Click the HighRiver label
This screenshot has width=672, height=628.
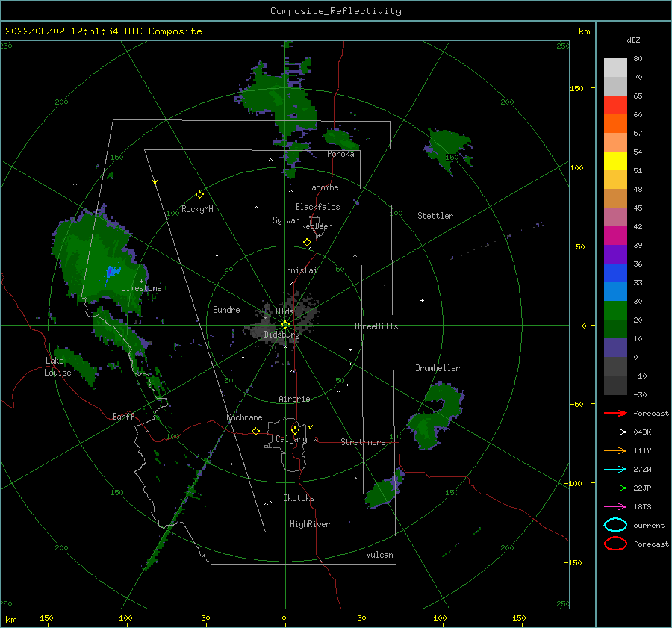310,524
